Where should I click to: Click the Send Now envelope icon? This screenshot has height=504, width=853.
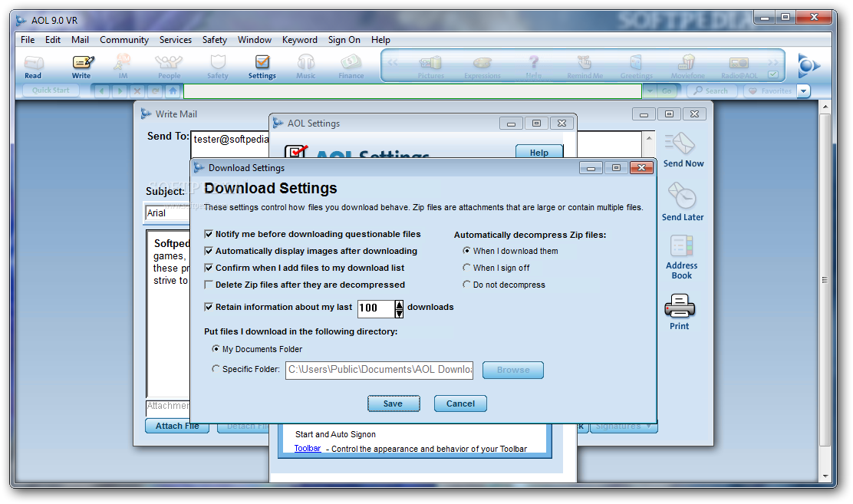pyautogui.click(x=683, y=150)
